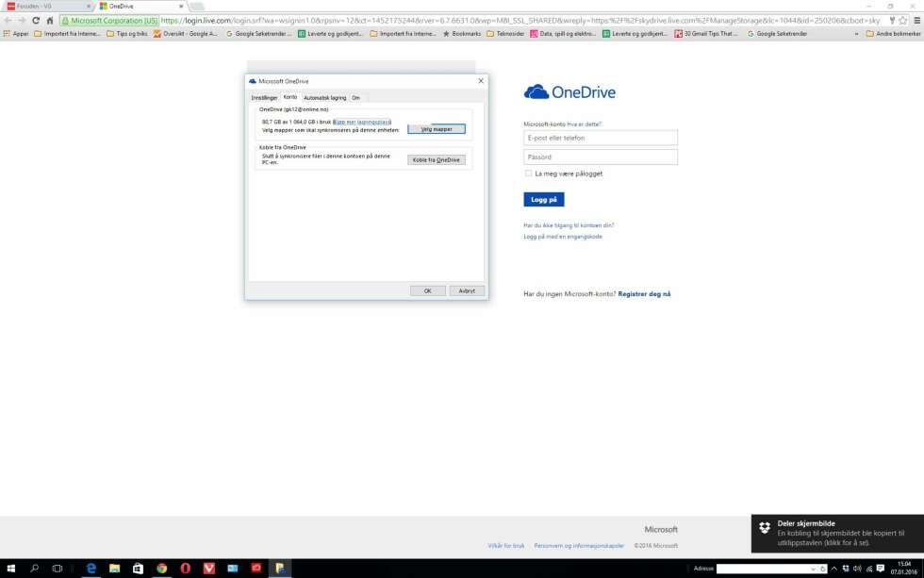This screenshot has width=924, height=578.
Task: Click the Deler skjermbilde notification
Action: coord(837,534)
